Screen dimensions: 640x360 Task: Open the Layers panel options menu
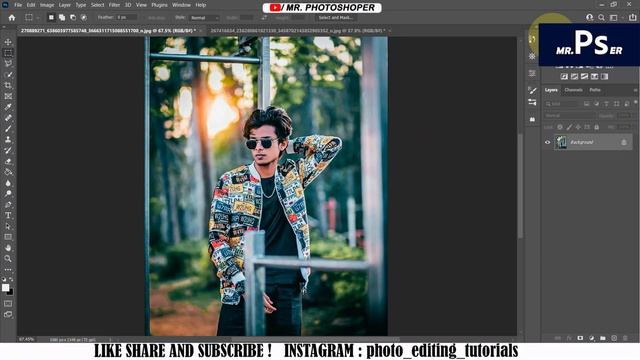(635, 90)
